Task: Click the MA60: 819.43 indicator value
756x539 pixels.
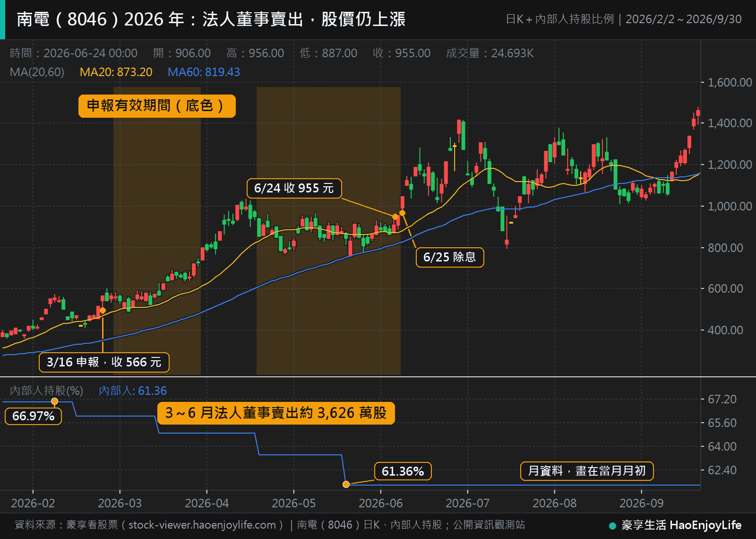Action: (x=204, y=72)
